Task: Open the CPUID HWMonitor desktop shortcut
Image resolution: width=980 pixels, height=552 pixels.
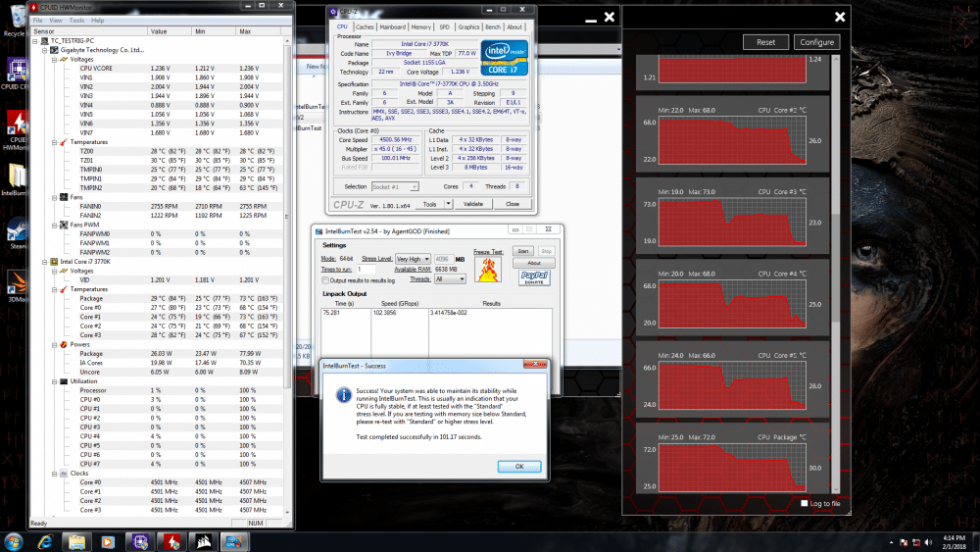Action: (x=16, y=130)
